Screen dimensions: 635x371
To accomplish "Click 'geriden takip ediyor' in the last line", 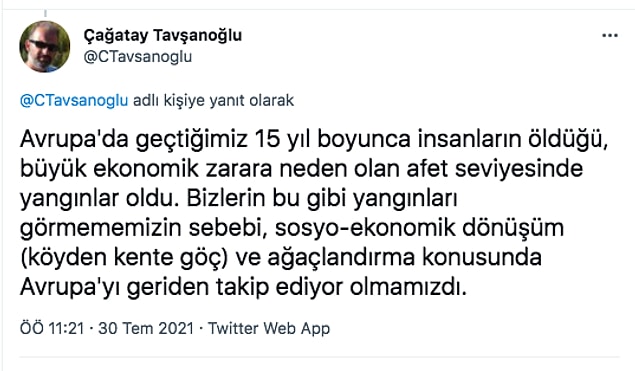I will (x=235, y=288).
